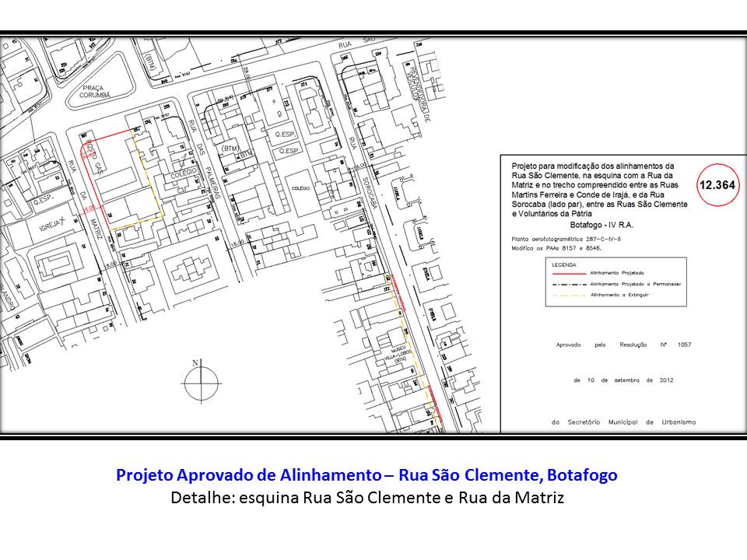Image resolution: width=747 pixels, height=560 pixels.
Task: Select the POSTO GAS label in the red outline
Action: tap(94, 156)
